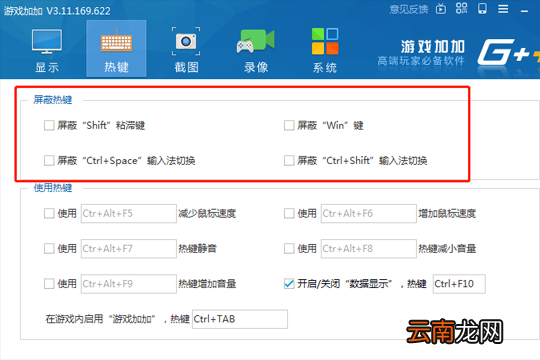This screenshot has width=540, height=360.
Task: Go to the 系统 system tab
Action: tap(325, 50)
